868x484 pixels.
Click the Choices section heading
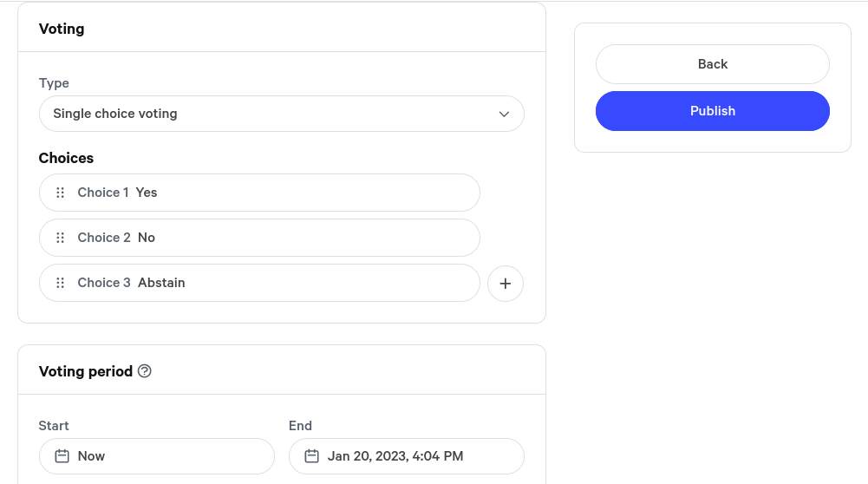coord(66,158)
